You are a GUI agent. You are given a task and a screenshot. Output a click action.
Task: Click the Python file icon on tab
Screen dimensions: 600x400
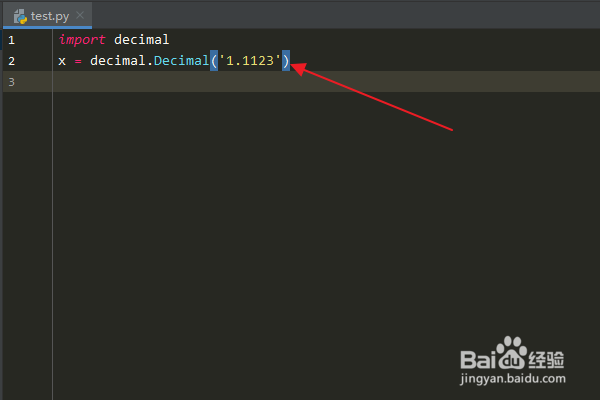[x=20, y=16]
